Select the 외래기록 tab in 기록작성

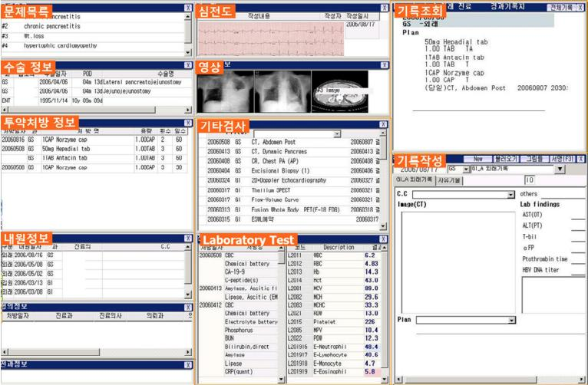tap(415, 179)
